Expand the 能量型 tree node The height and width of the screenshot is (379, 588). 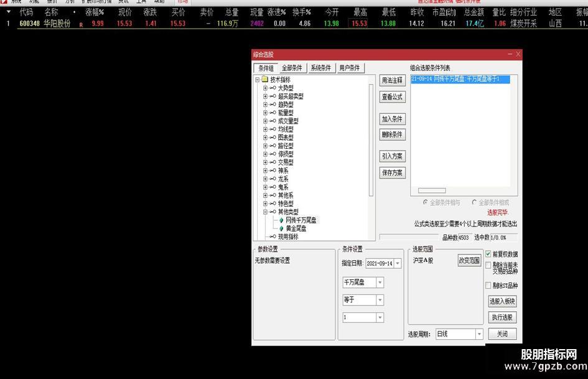[x=265, y=113]
